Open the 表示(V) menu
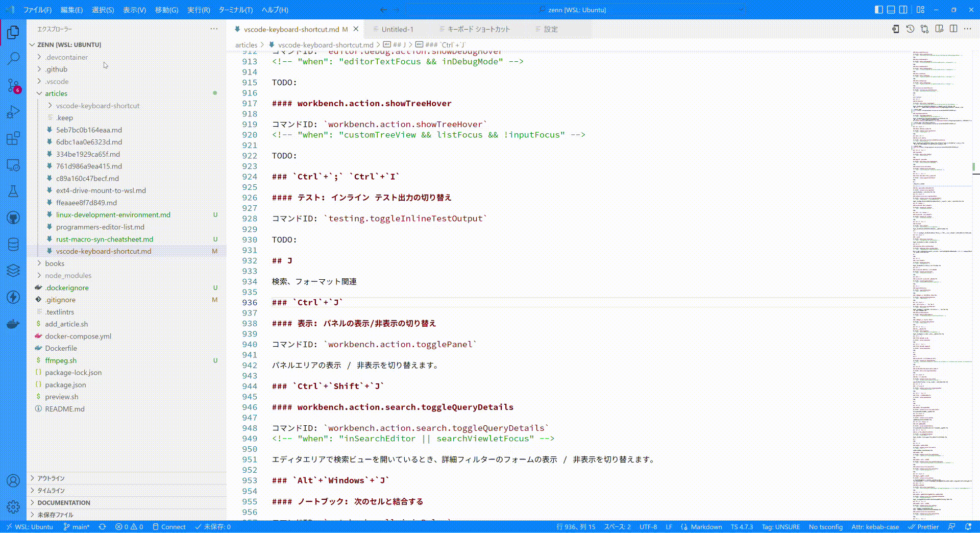 pyautogui.click(x=134, y=10)
